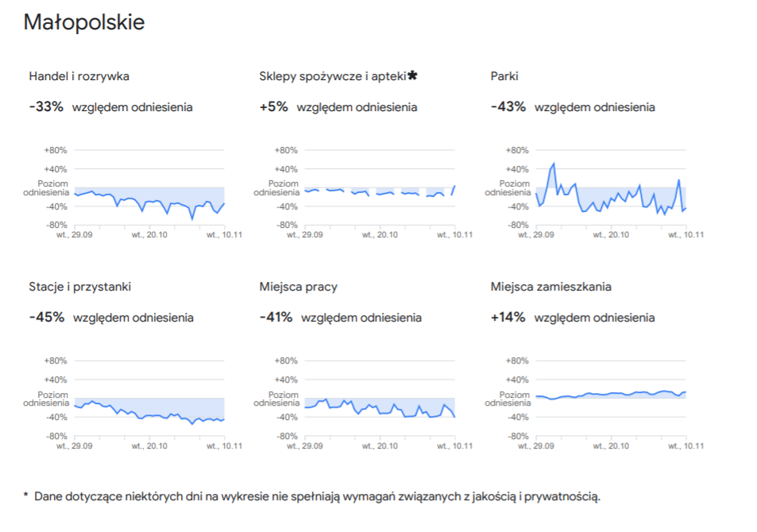Open the Stacje i przystanki heading
Image resolution: width=757 pixels, height=532 pixels.
[80, 287]
